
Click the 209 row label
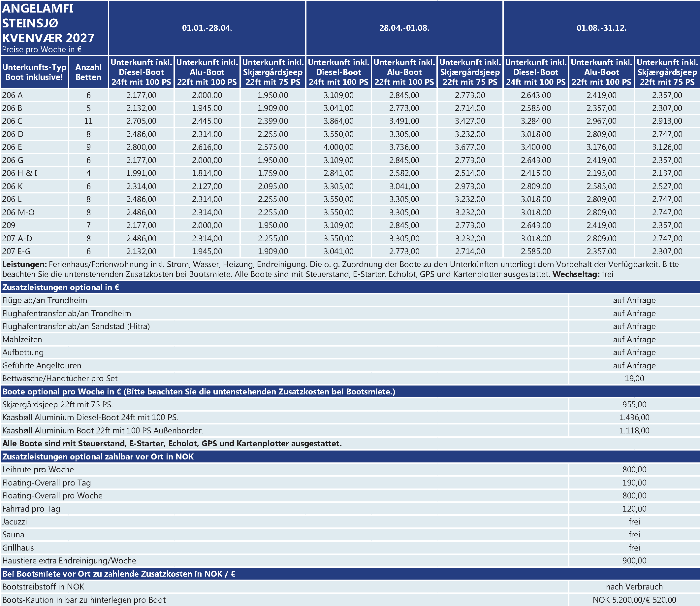pos(9,225)
